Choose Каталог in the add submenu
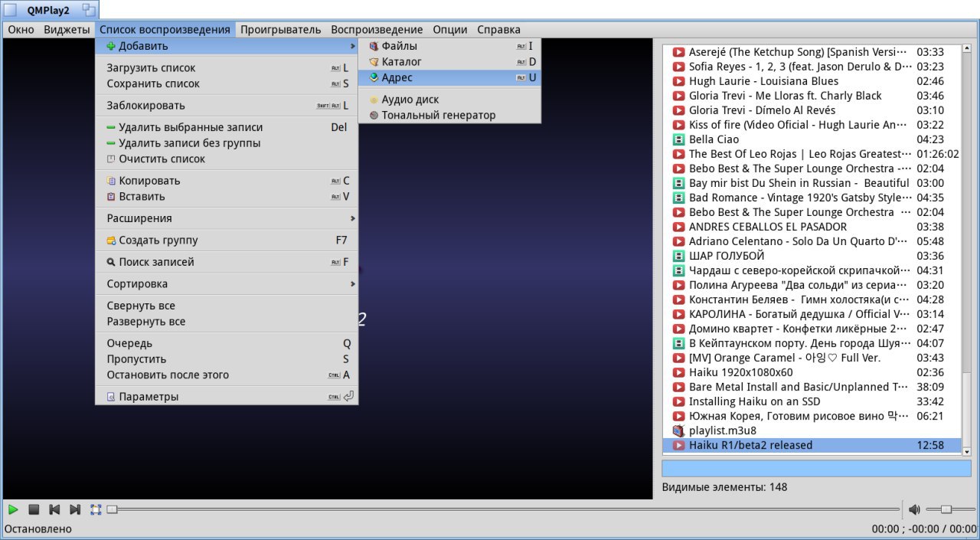This screenshot has height=540, width=980. pos(449,61)
